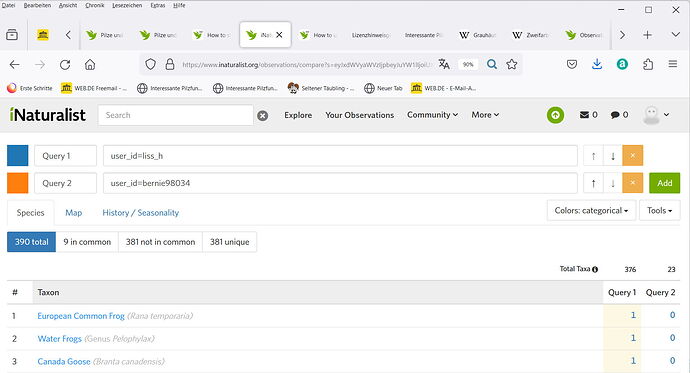Open the Erste Schritte bookmark

click(x=30, y=88)
